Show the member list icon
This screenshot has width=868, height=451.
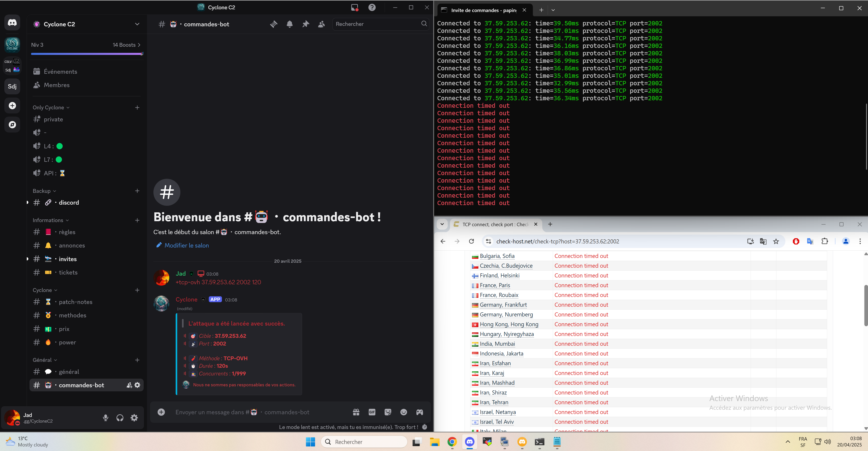pyautogui.click(x=322, y=24)
